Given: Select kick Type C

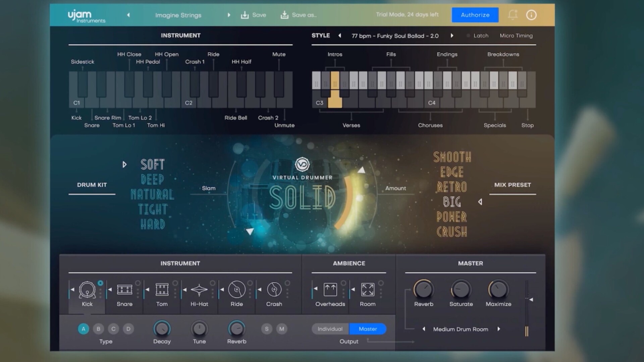Looking at the screenshot, I should 113,329.
